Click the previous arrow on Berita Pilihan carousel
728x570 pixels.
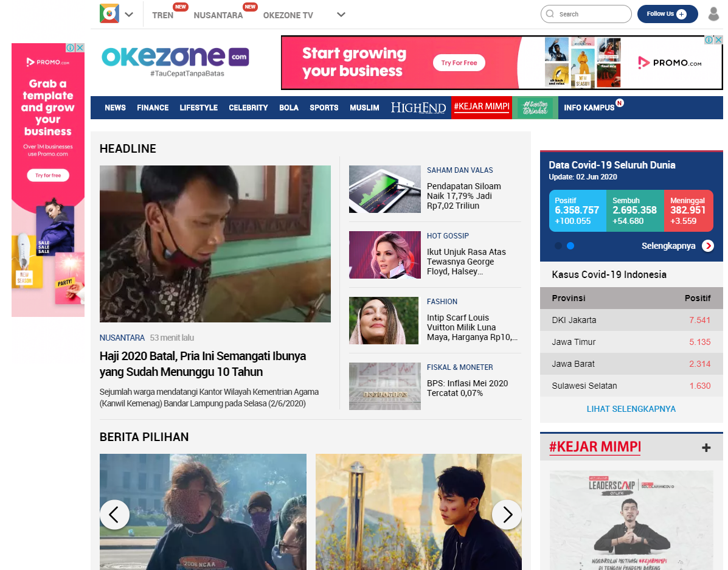pos(114,514)
